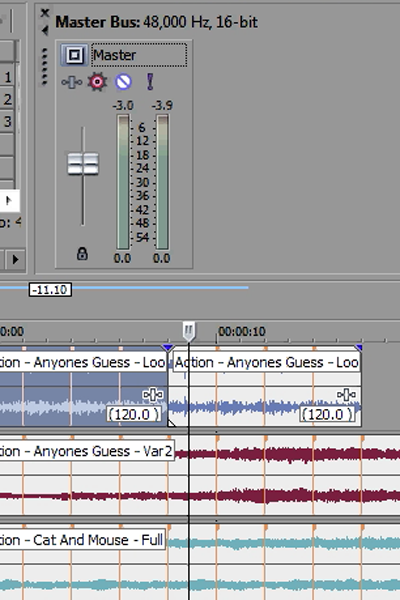Click the right 0.0 fader readout
Screen dimensions: 400x600
coord(162,258)
